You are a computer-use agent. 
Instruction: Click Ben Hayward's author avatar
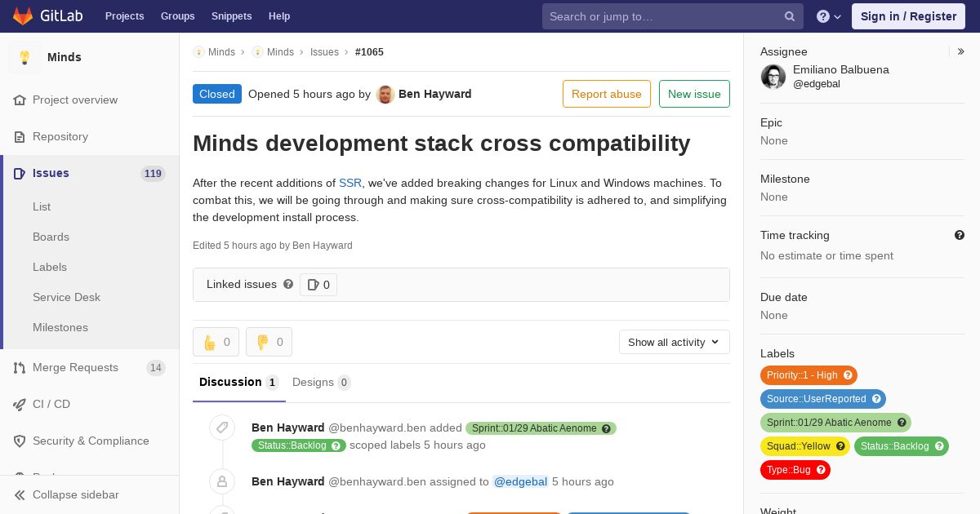[x=385, y=94]
